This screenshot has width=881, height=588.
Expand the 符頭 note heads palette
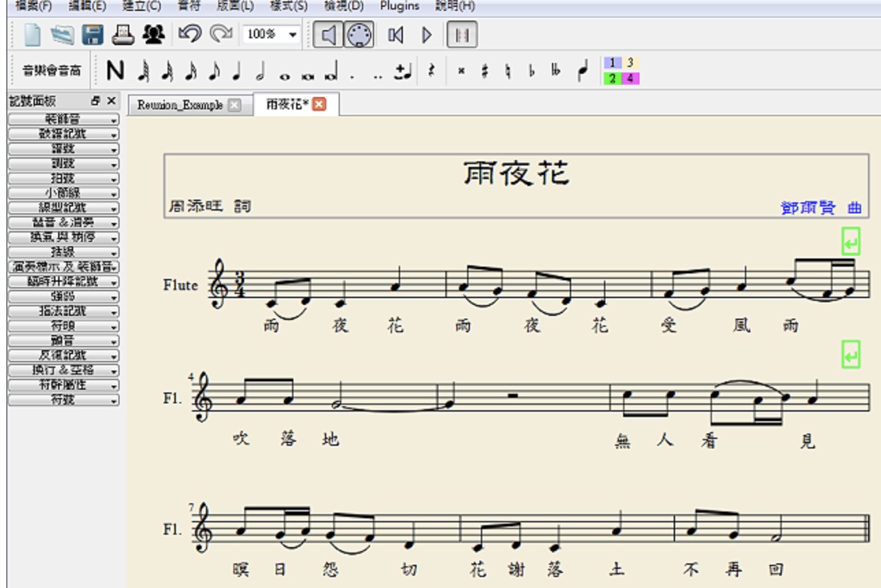click(x=64, y=326)
